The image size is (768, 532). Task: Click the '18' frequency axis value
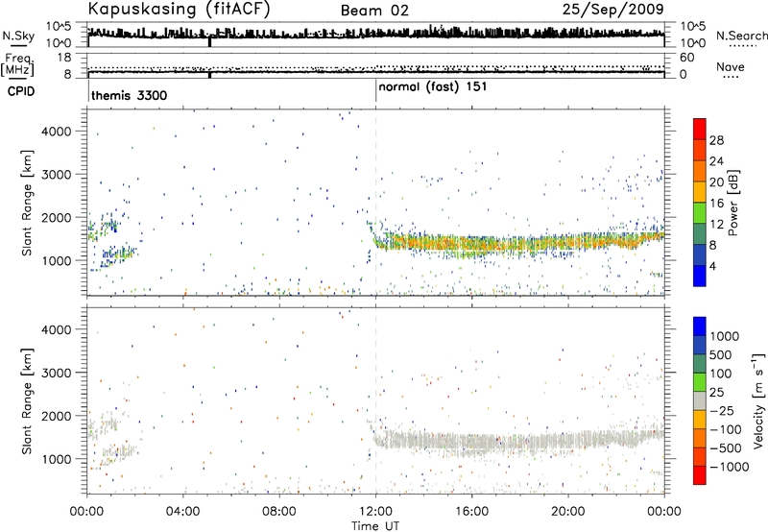click(64, 58)
